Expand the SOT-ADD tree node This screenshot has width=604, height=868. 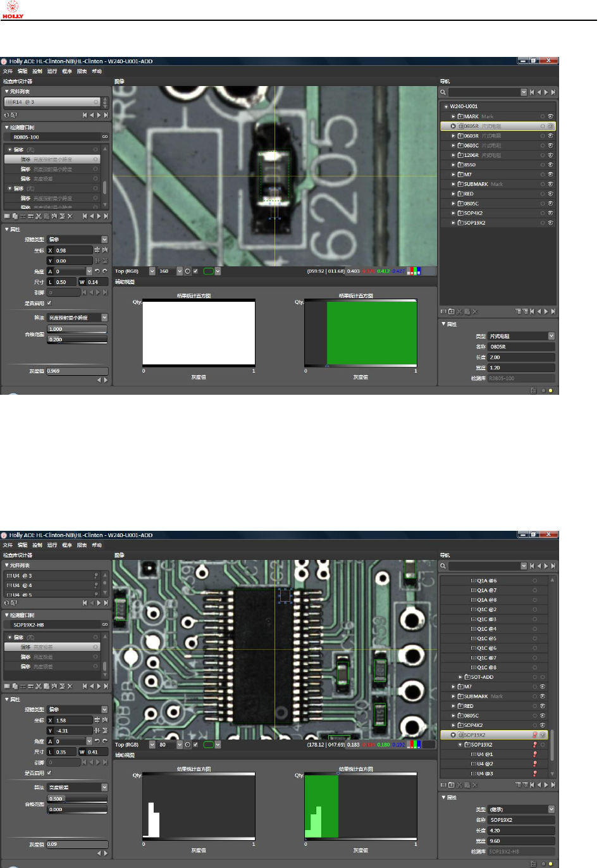(x=460, y=677)
